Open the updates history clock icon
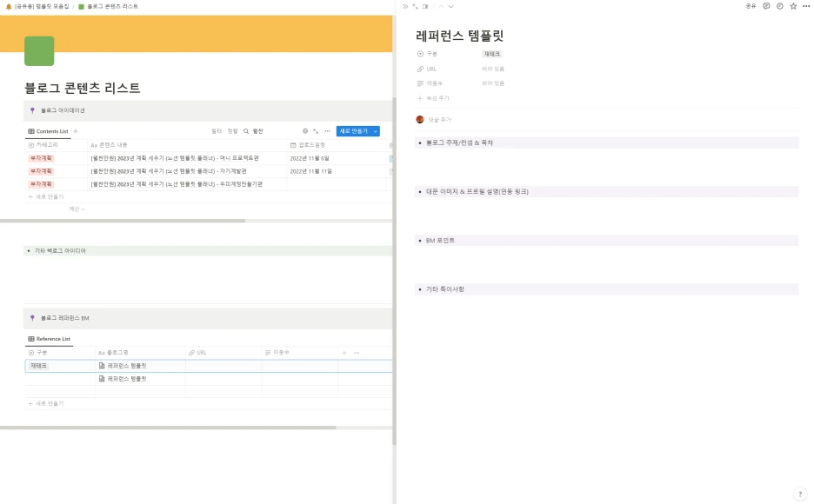 click(x=780, y=6)
